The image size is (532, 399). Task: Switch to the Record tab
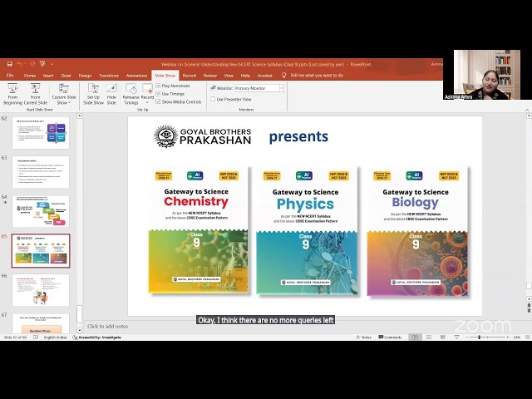click(x=189, y=76)
